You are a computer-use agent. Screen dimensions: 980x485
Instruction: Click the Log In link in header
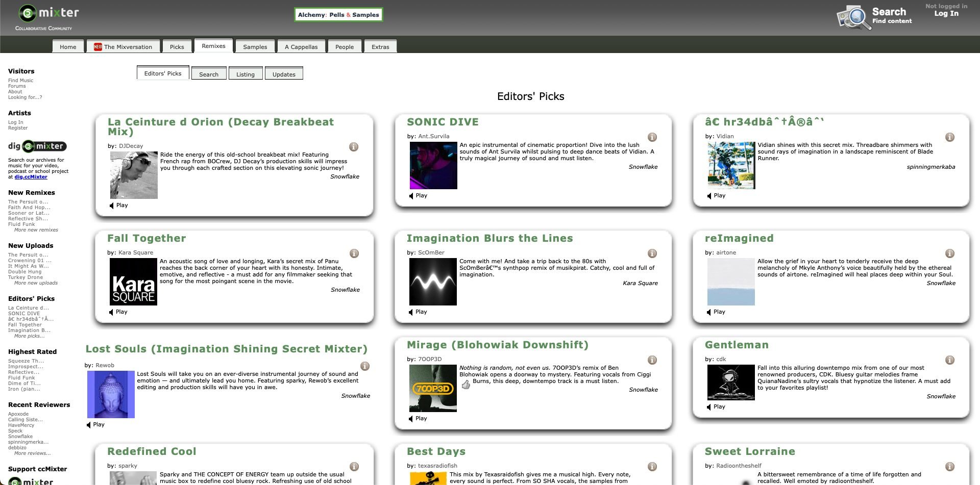coord(946,14)
